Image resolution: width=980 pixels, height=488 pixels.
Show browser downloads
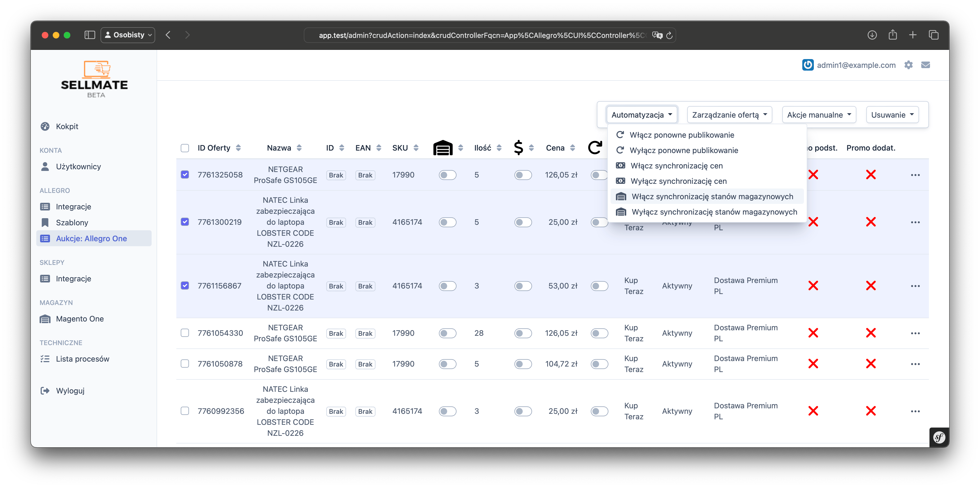872,35
